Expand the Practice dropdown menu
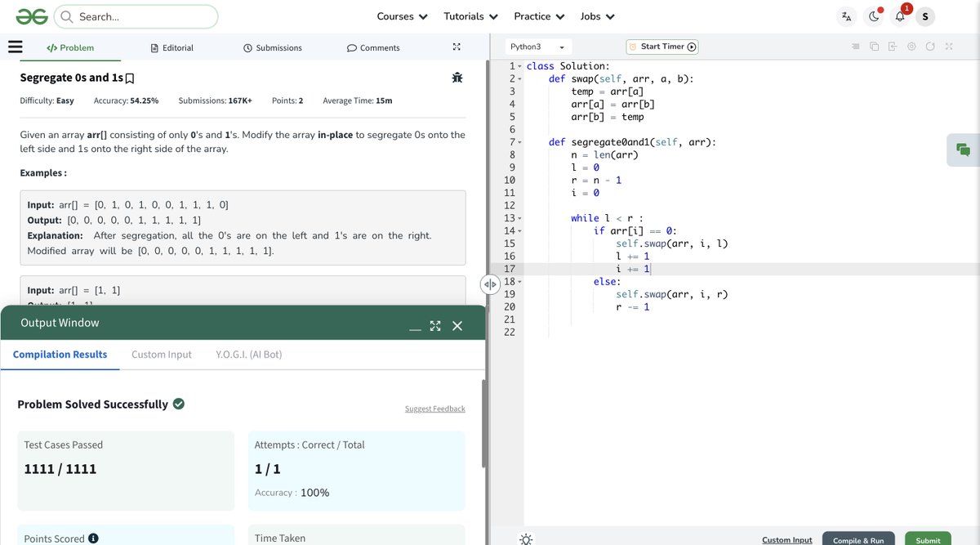 (539, 16)
